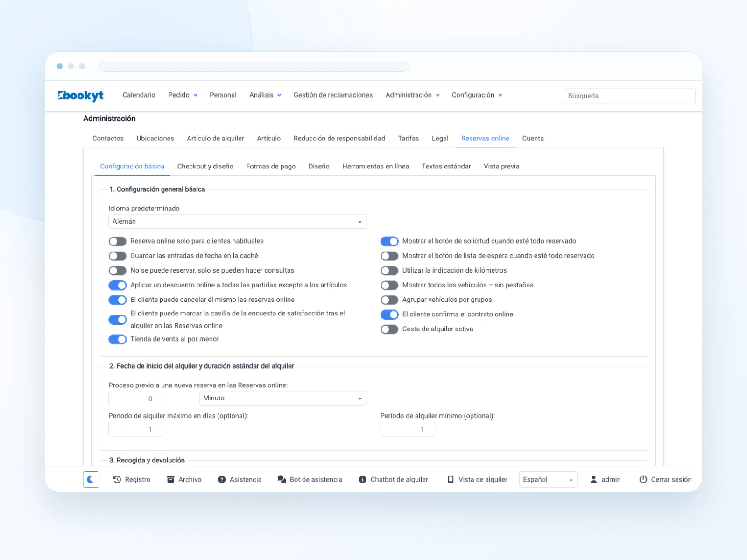Open Vista previa tab
The image size is (747, 560).
(x=501, y=166)
